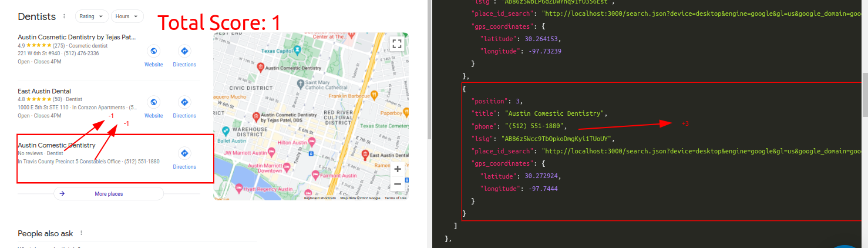Click the JSON lsig value AB86z5Wcc9TbOpkoDmgKyi1TUoUY

click(x=555, y=139)
